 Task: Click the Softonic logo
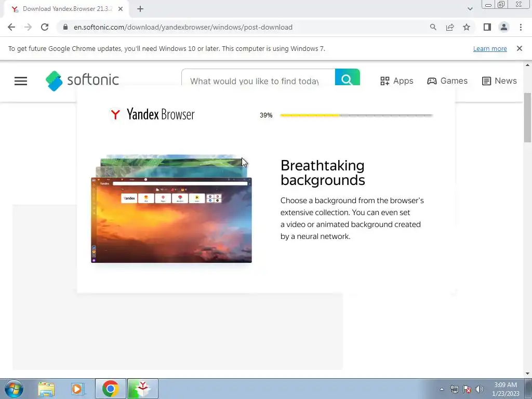click(82, 81)
